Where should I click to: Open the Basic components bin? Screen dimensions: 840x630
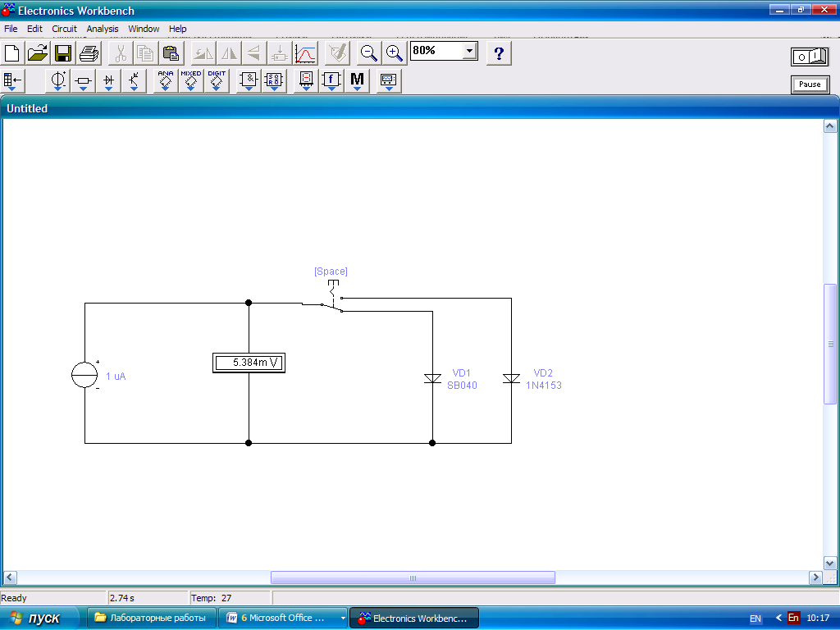[x=83, y=81]
